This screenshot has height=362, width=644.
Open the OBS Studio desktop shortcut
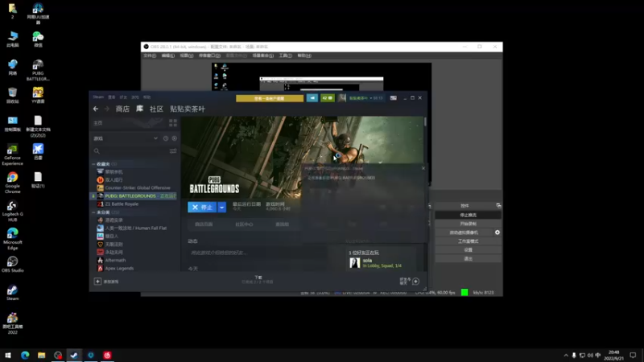pyautogui.click(x=12, y=265)
